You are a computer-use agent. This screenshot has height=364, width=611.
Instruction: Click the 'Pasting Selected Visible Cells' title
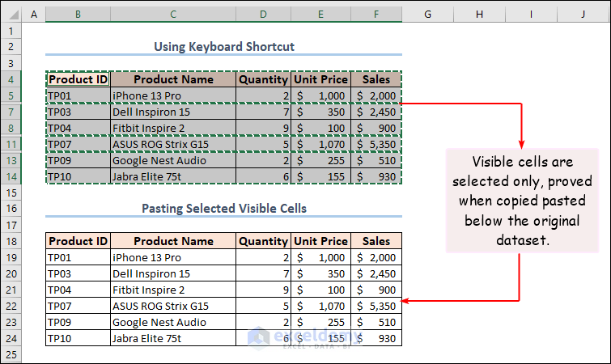[x=224, y=209]
